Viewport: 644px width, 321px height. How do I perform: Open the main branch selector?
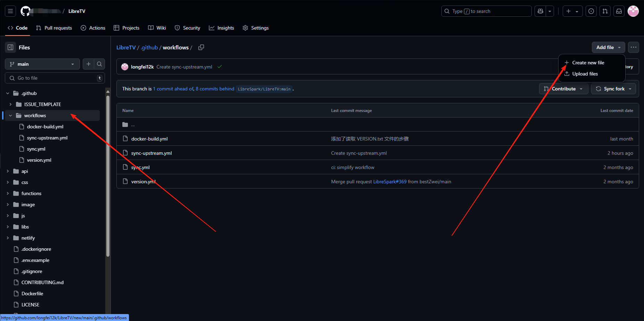42,64
